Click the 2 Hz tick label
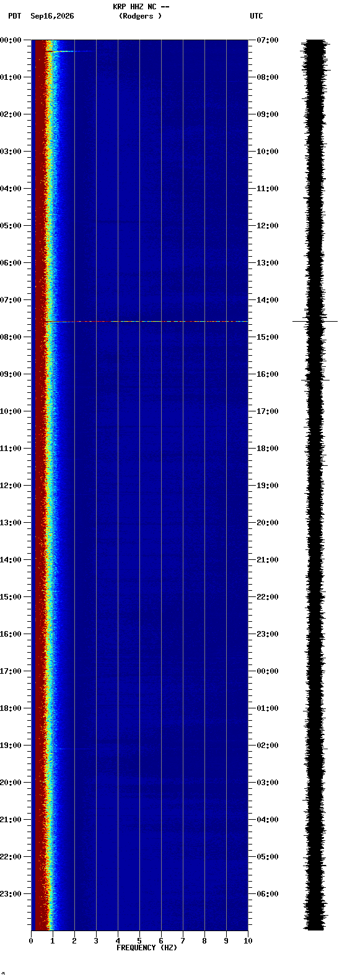Image resolution: width=342 pixels, height=980 pixels. [74, 942]
